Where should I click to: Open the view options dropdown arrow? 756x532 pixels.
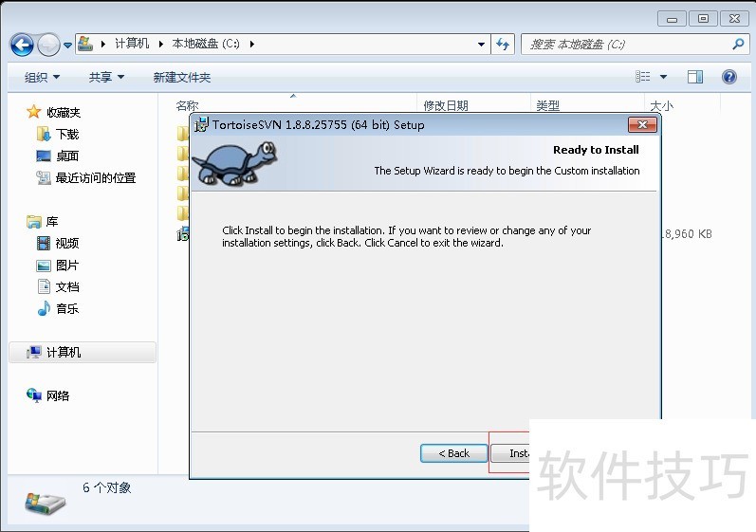tap(663, 77)
